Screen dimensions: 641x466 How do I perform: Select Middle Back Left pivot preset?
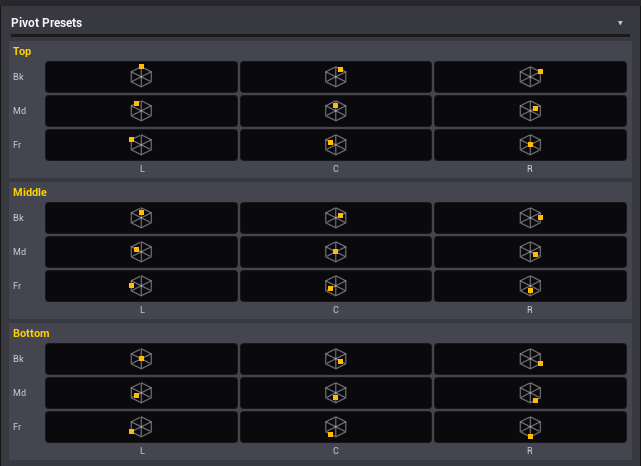pyautogui.click(x=141, y=218)
